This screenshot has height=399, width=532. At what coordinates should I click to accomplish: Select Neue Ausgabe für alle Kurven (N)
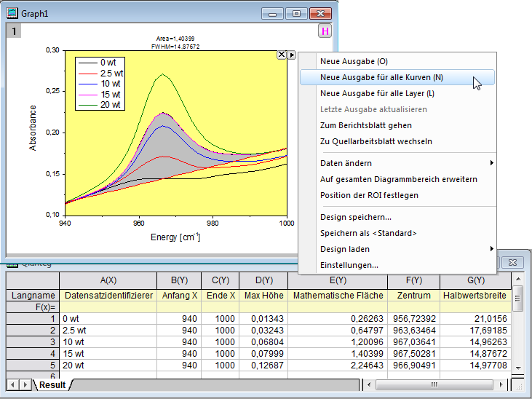click(397, 77)
